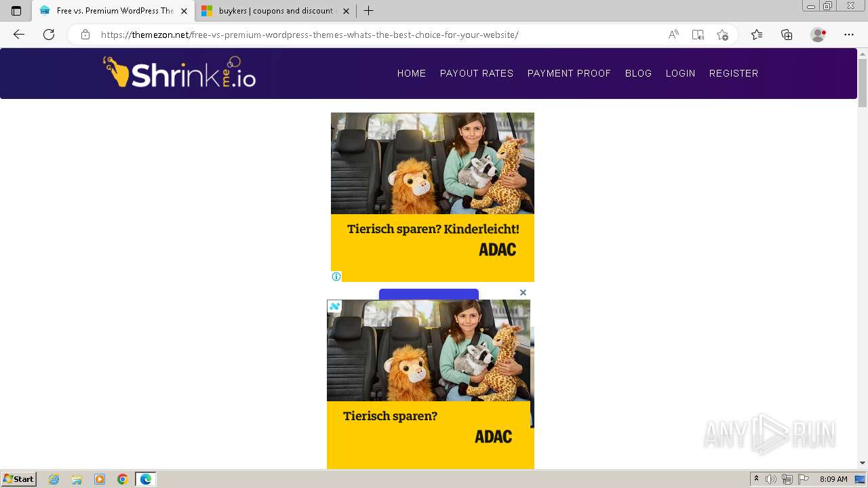Screen dimensions: 868x488
Task: Open Action Center flag icon
Action: coord(804,479)
